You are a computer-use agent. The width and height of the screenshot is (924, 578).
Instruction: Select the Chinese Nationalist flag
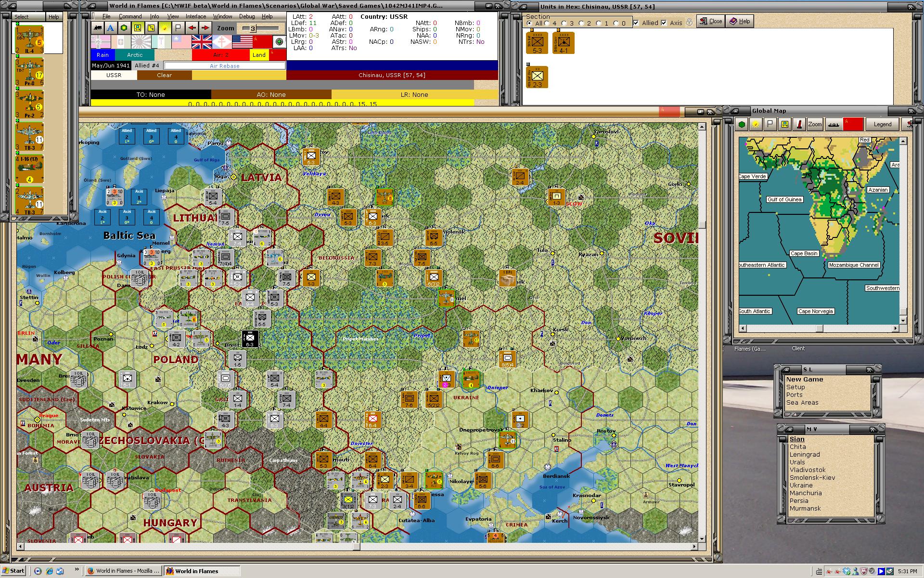coord(181,42)
